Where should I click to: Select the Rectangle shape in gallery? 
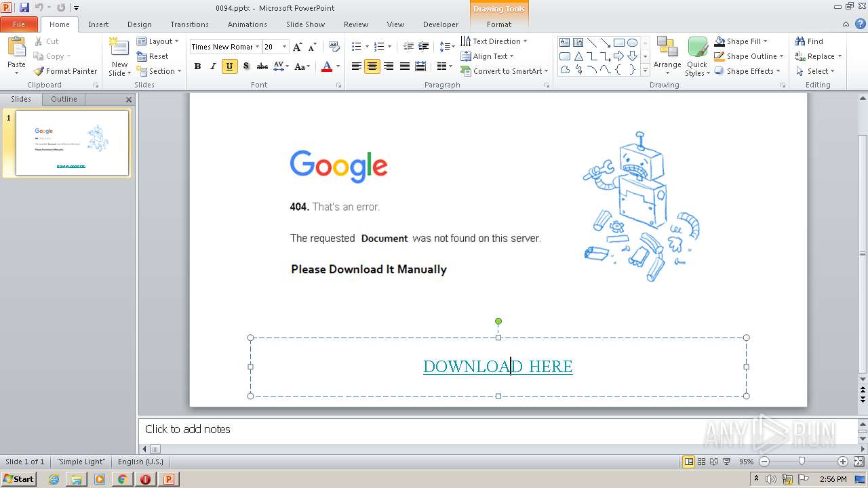point(618,43)
